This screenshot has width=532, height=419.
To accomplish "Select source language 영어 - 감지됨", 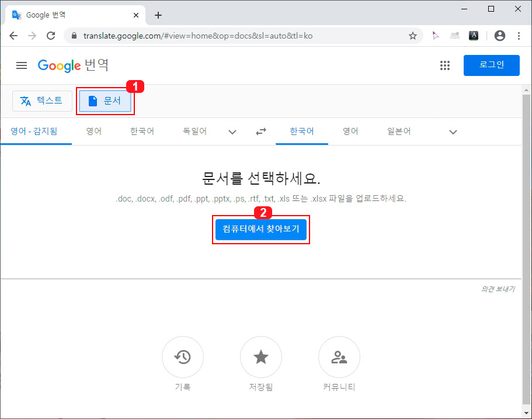I will click(34, 131).
